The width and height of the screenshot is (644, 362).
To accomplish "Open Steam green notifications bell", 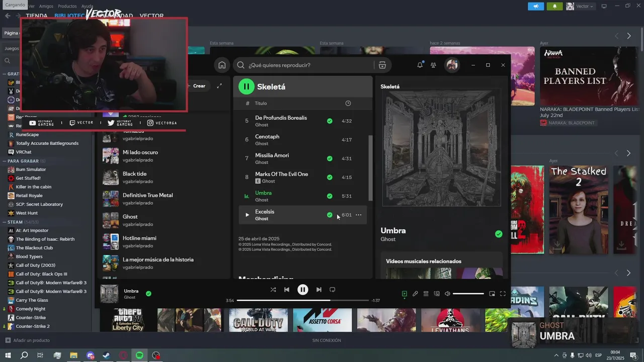I will [555, 6].
